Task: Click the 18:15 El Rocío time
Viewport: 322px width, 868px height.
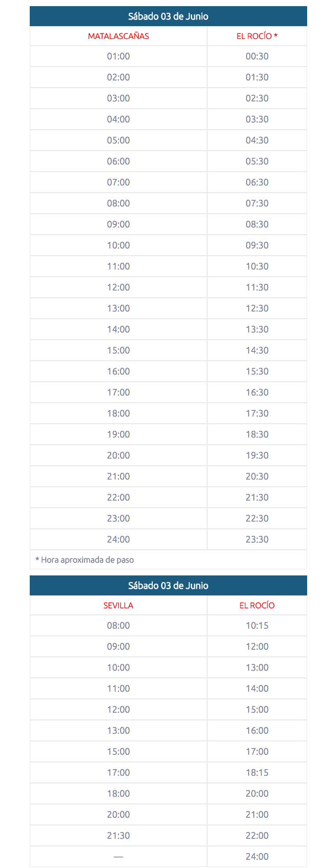Action: tap(257, 773)
